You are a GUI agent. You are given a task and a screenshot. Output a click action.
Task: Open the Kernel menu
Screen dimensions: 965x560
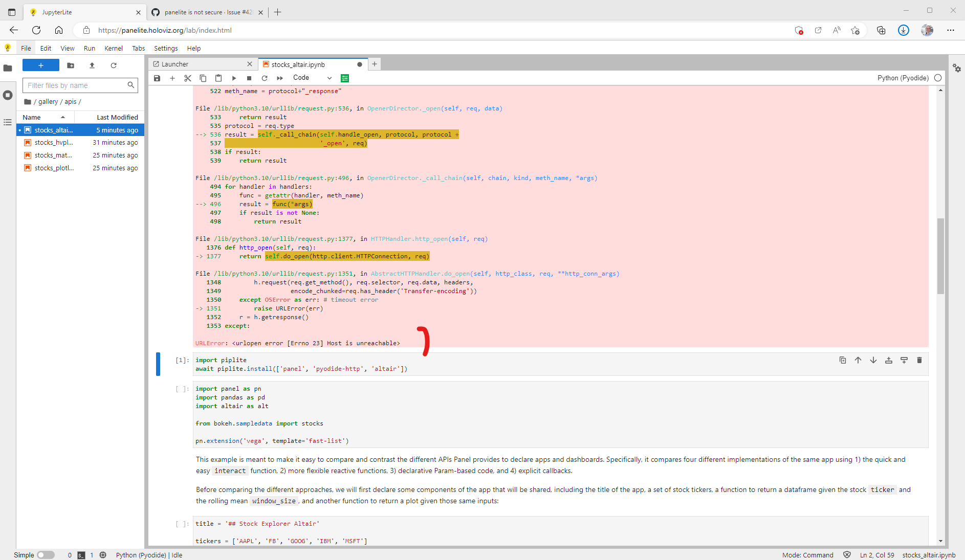(114, 48)
